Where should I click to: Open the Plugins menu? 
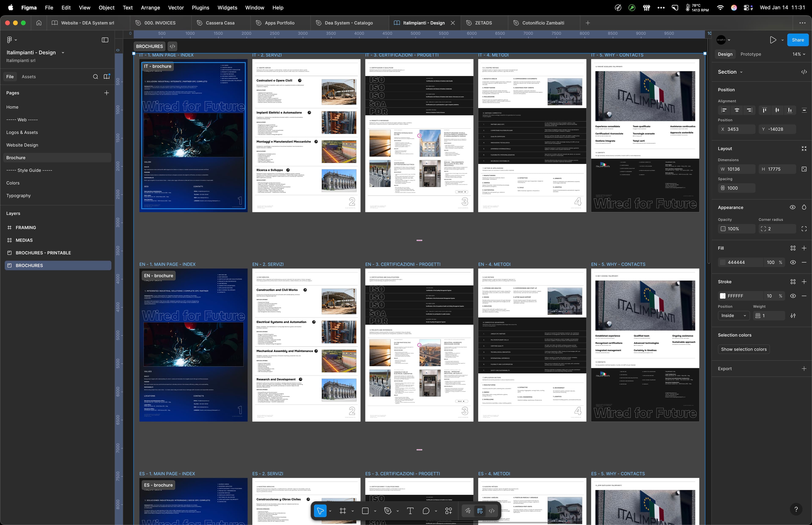coord(200,7)
